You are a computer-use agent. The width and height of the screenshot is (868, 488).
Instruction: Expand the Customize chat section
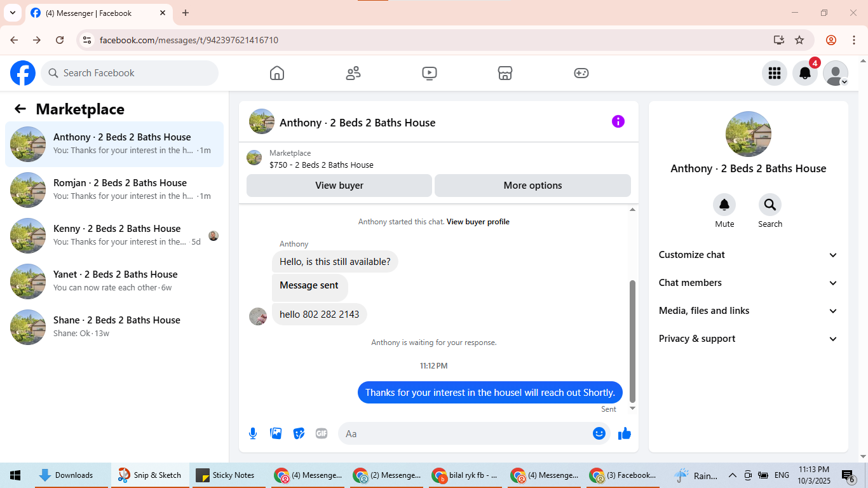click(749, 255)
